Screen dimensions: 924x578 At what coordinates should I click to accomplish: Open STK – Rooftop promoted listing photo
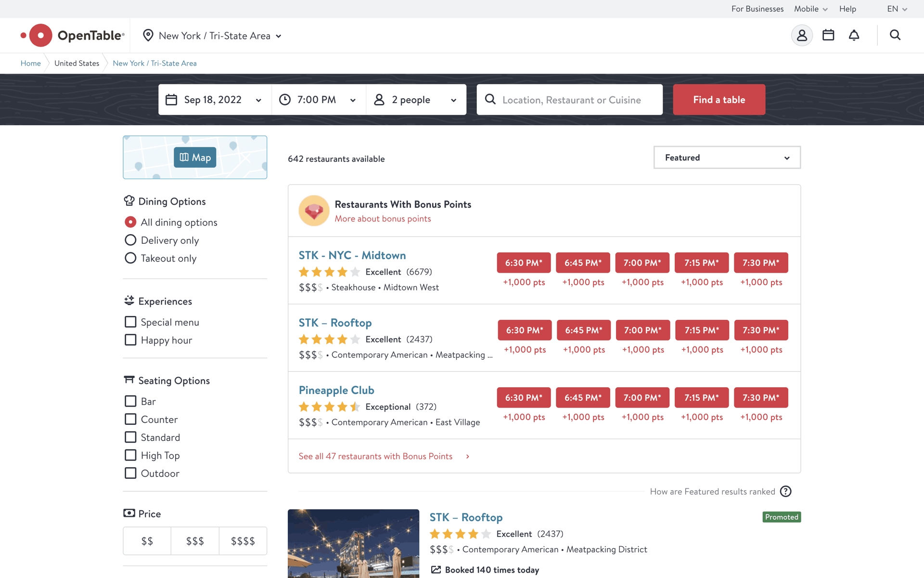click(x=354, y=543)
